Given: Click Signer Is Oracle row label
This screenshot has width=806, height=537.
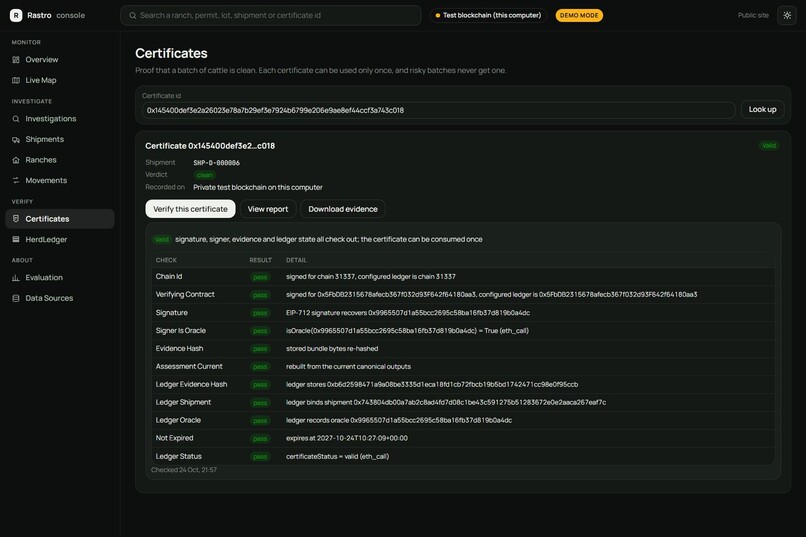Looking at the screenshot, I should click(180, 330).
